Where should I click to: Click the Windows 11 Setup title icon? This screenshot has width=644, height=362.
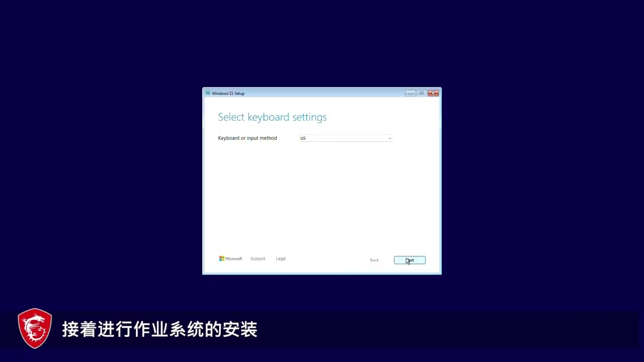pyautogui.click(x=208, y=93)
